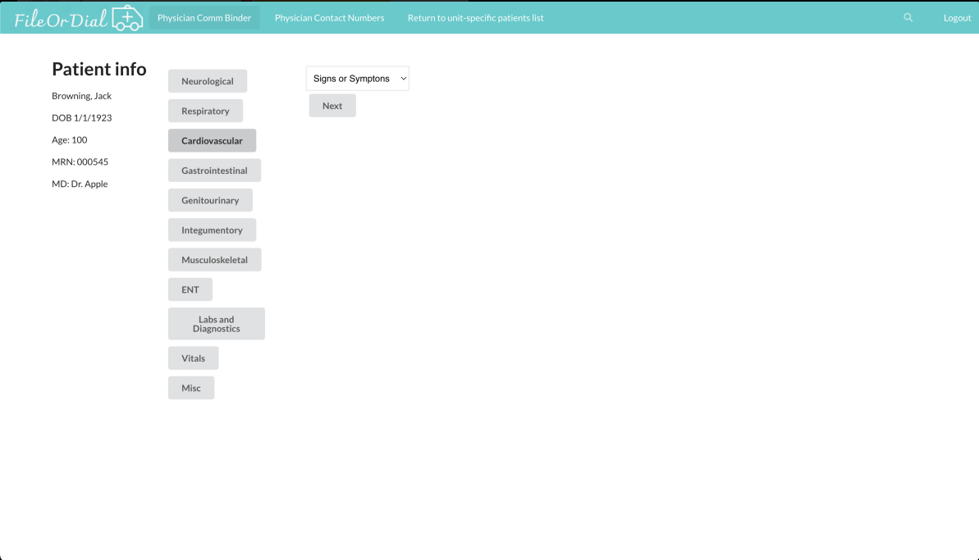Viewport: 979px width, 560px height.
Task: Select the Misc category
Action: coord(190,387)
